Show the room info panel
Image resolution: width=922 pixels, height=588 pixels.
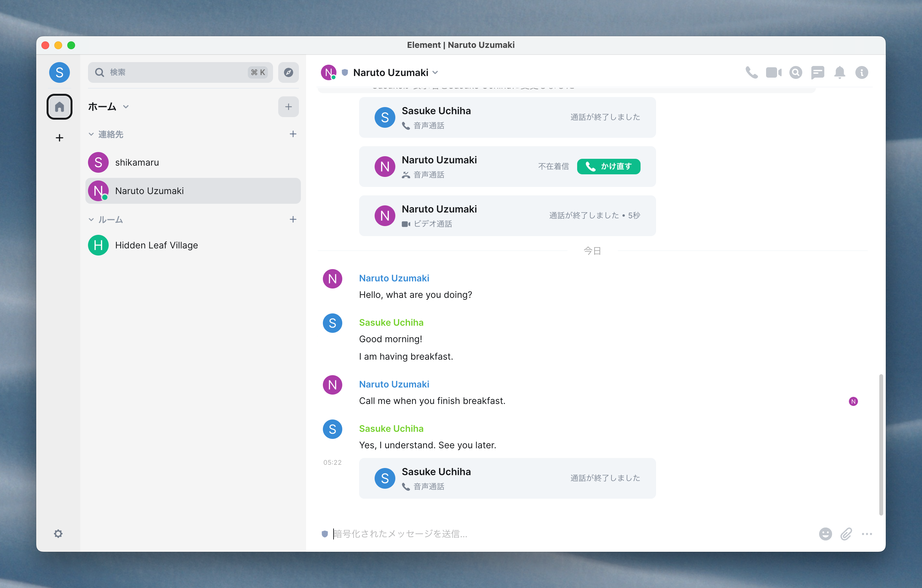click(862, 72)
